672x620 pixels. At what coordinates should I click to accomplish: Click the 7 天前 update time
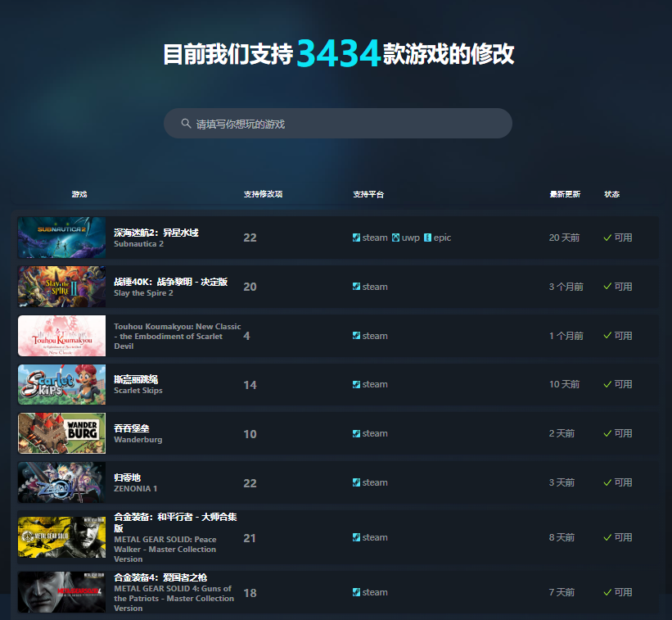tap(562, 592)
